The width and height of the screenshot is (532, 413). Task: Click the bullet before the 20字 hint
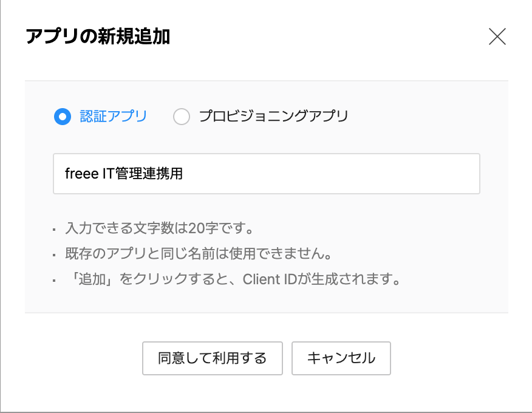tap(54, 230)
